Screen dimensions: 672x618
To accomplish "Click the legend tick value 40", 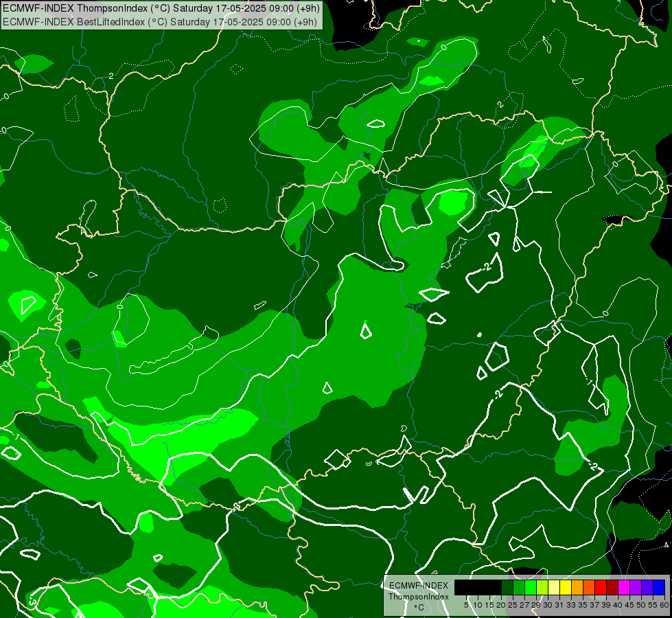I will 618,605.
